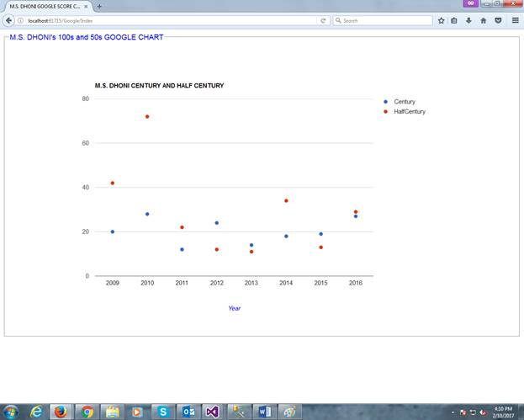Click the site information icon in address bar

pos(20,20)
